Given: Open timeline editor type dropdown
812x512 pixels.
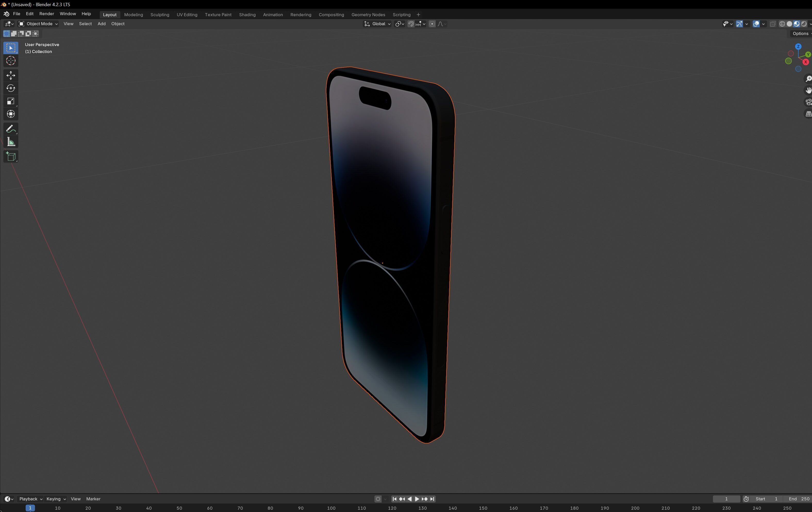Looking at the screenshot, I should [x=9, y=499].
